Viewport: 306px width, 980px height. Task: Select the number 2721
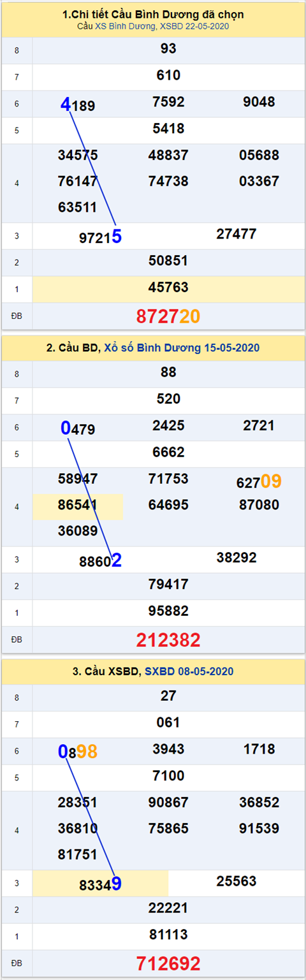259,426
